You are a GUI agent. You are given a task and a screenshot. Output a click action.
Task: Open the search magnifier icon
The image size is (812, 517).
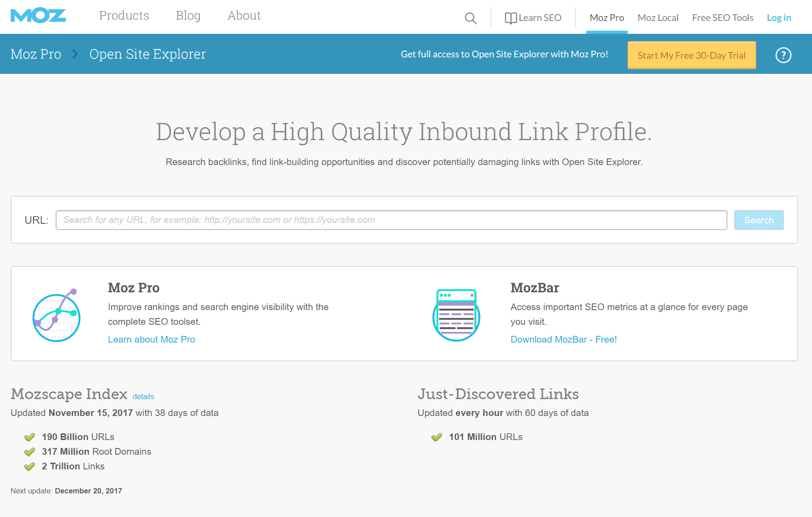(470, 18)
